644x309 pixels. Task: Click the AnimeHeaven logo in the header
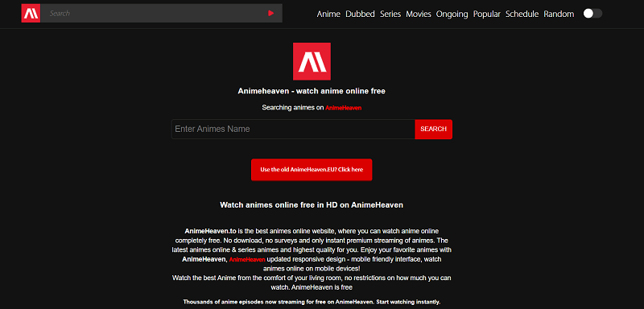[x=31, y=14]
